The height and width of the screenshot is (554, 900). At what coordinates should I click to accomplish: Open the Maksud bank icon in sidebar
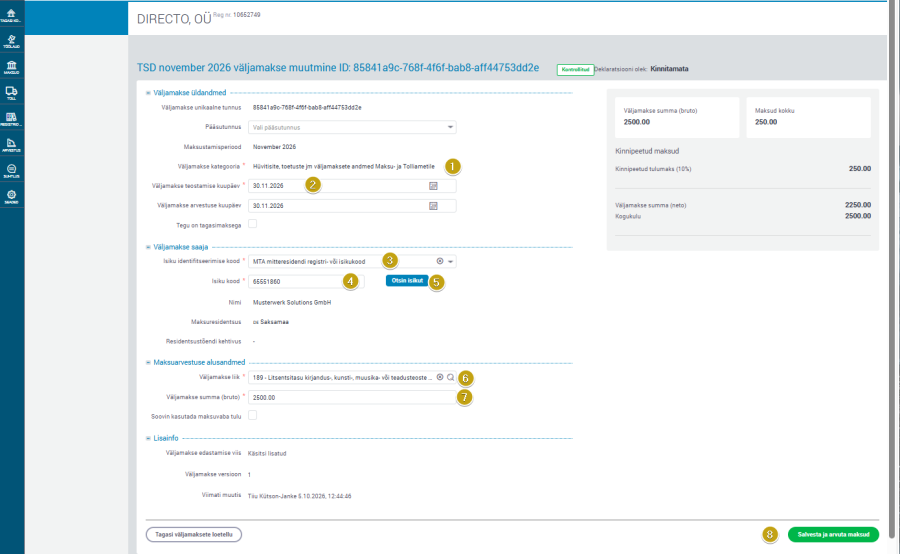point(11,67)
